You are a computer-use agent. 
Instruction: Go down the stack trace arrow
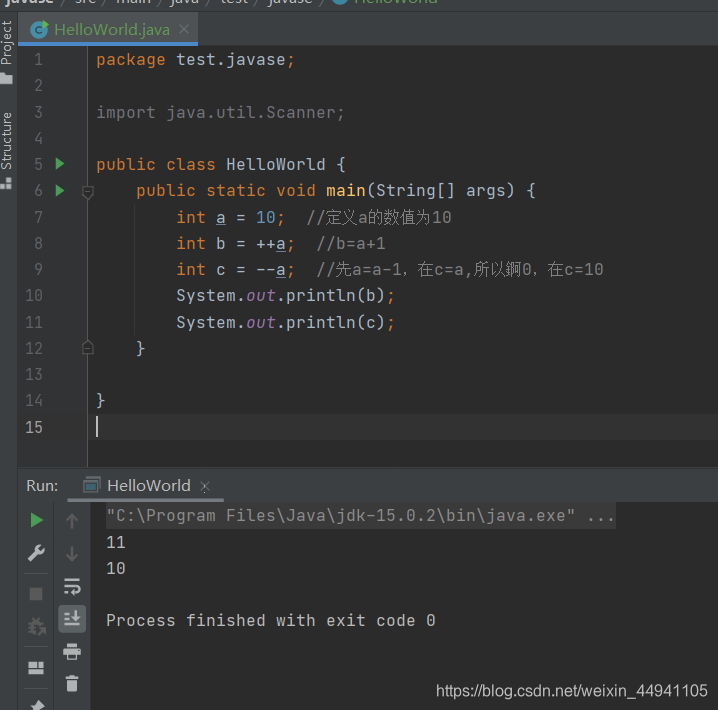tap(72, 553)
